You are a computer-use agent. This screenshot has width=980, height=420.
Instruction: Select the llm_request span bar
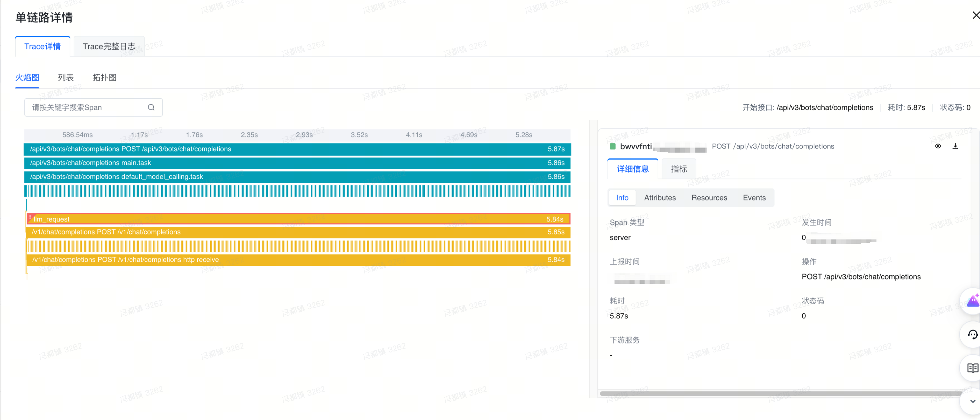pos(297,219)
